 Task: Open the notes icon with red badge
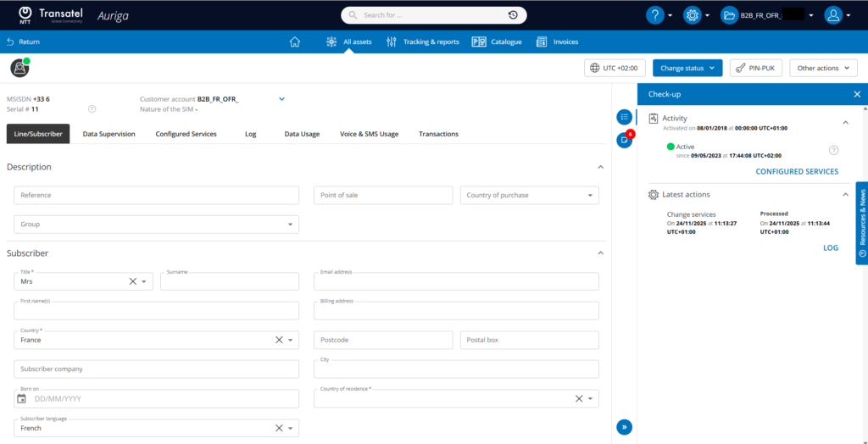pos(625,139)
